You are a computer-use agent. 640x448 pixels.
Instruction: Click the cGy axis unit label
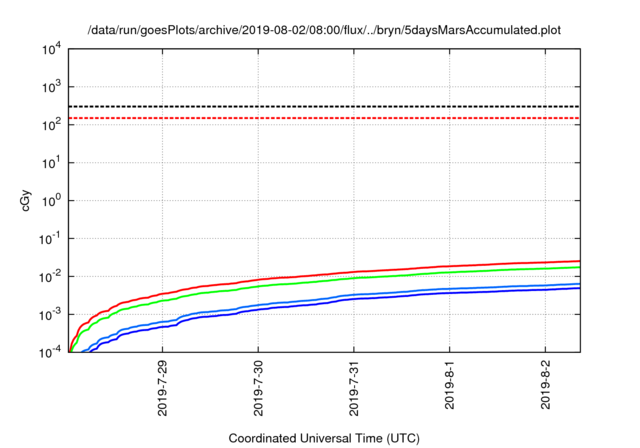click(26, 201)
